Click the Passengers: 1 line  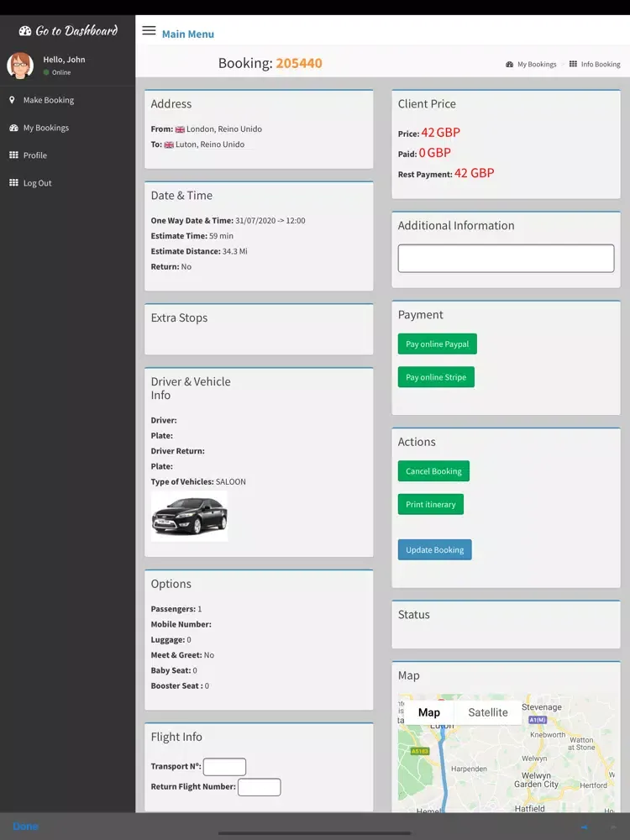pyautogui.click(x=176, y=609)
